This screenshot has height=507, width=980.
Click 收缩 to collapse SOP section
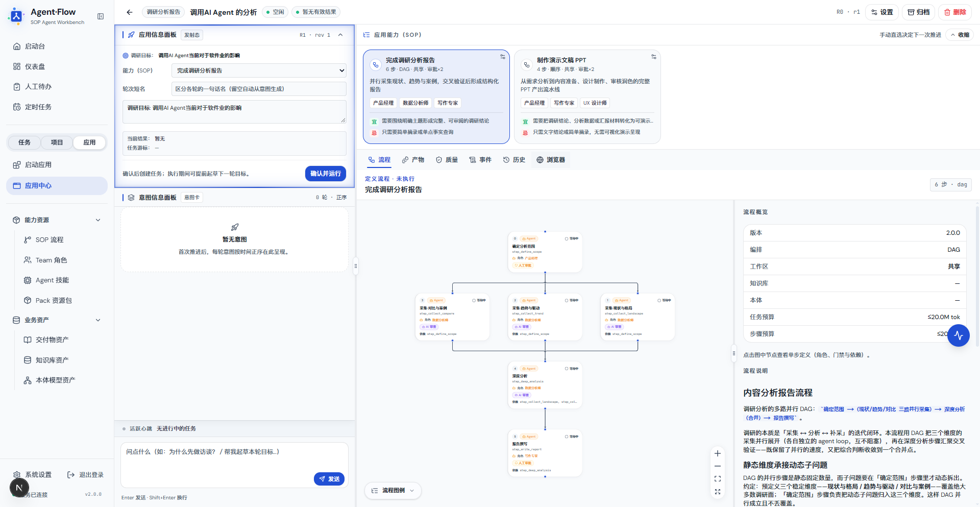tap(960, 35)
